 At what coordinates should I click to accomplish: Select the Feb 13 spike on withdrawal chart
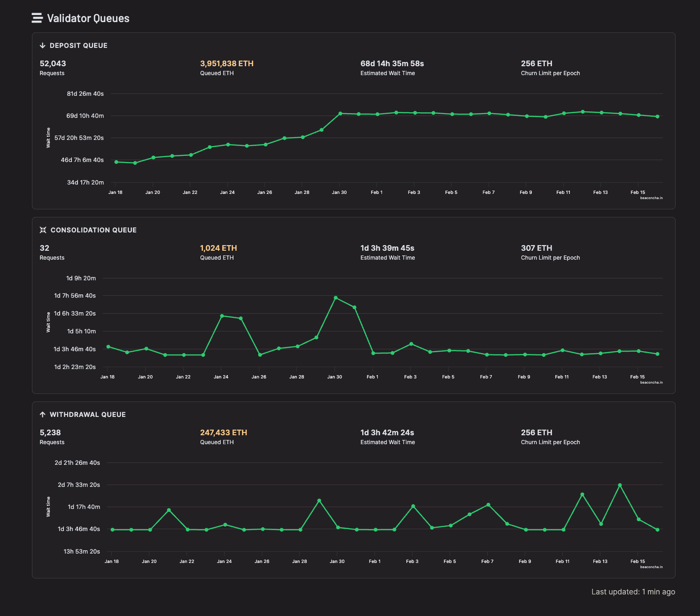coord(620,484)
